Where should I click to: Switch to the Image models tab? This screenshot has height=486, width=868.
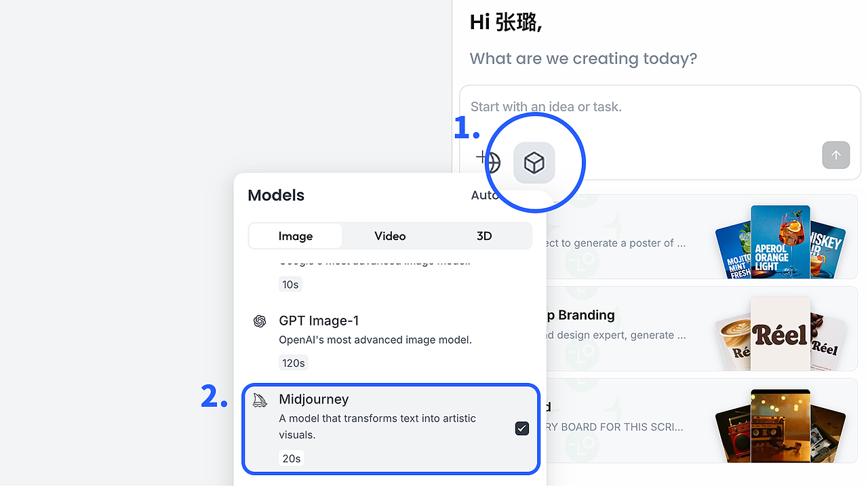click(296, 236)
